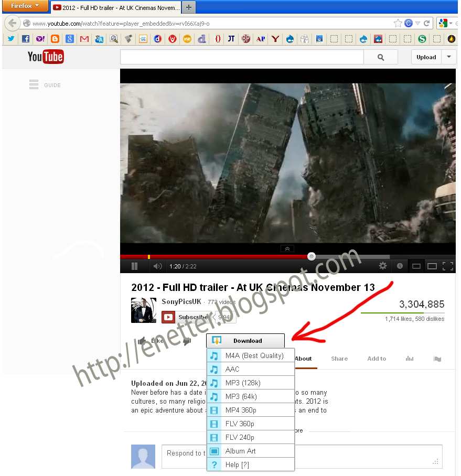461x476 pixels.
Task: Click the Upload button
Action: point(426,57)
